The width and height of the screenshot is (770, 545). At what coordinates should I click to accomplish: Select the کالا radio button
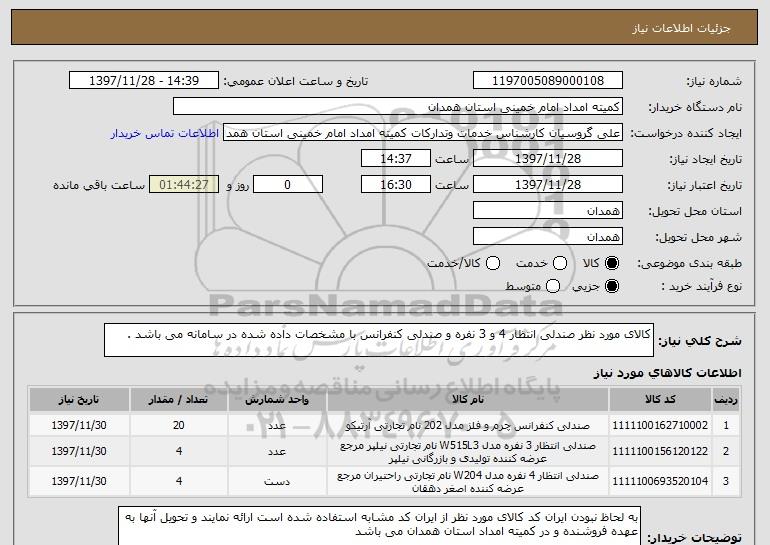click(612, 263)
